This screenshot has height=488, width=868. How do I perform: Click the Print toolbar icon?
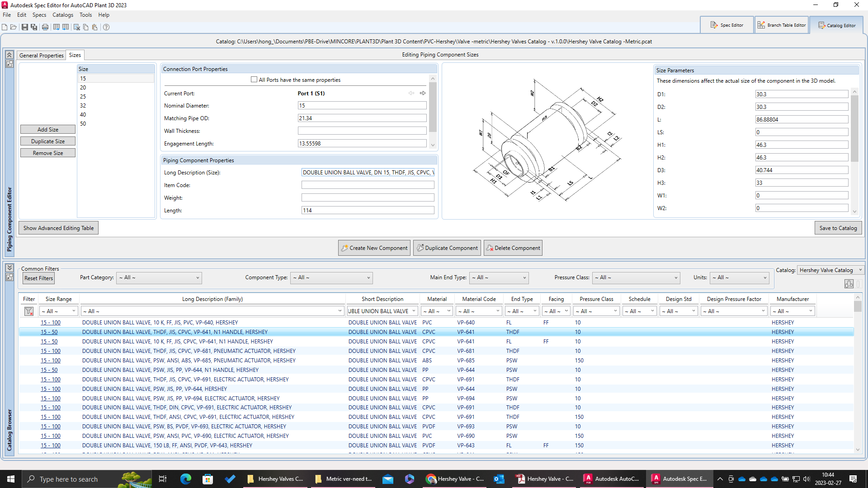click(x=45, y=27)
